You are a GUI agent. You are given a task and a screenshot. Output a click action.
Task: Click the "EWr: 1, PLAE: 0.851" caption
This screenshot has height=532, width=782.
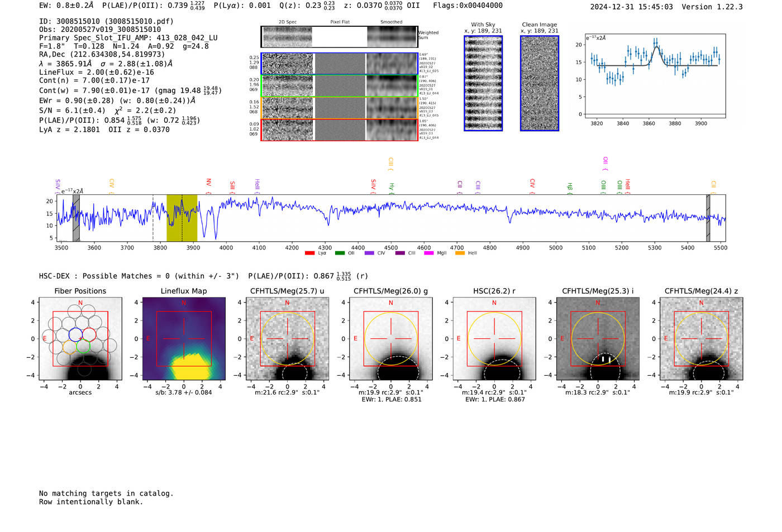coord(392,400)
